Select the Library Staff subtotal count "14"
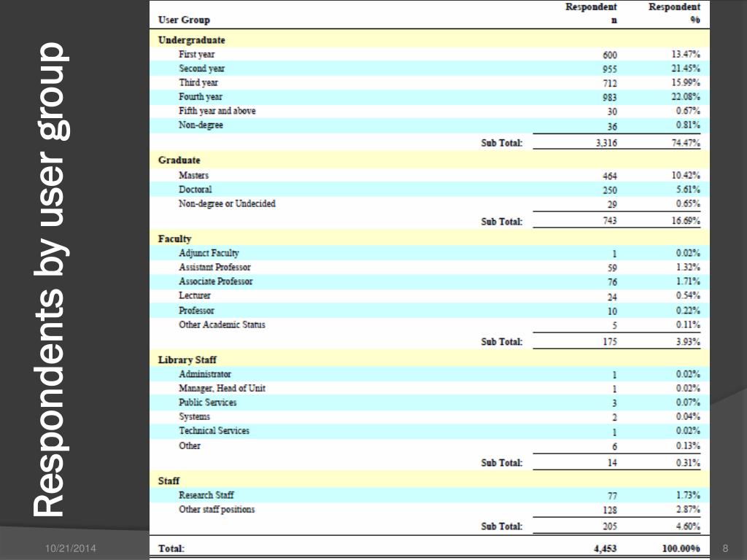This screenshot has height=560, width=747. pyautogui.click(x=612, y=463)
